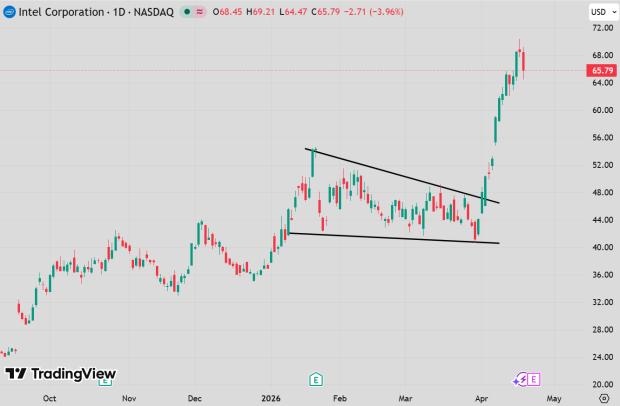Click the low value L64.47
The width and height of the screenshot is (620, 406).
tap(293, 12)
